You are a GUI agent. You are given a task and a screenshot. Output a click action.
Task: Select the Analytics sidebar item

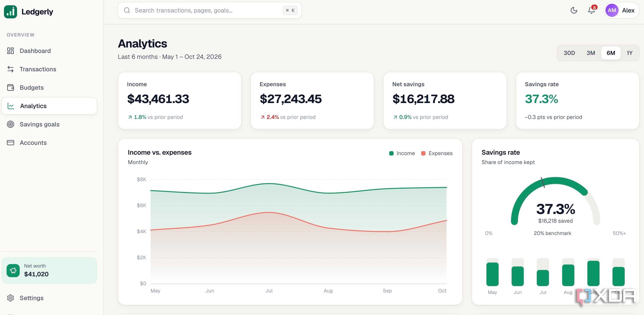[49, 106]
